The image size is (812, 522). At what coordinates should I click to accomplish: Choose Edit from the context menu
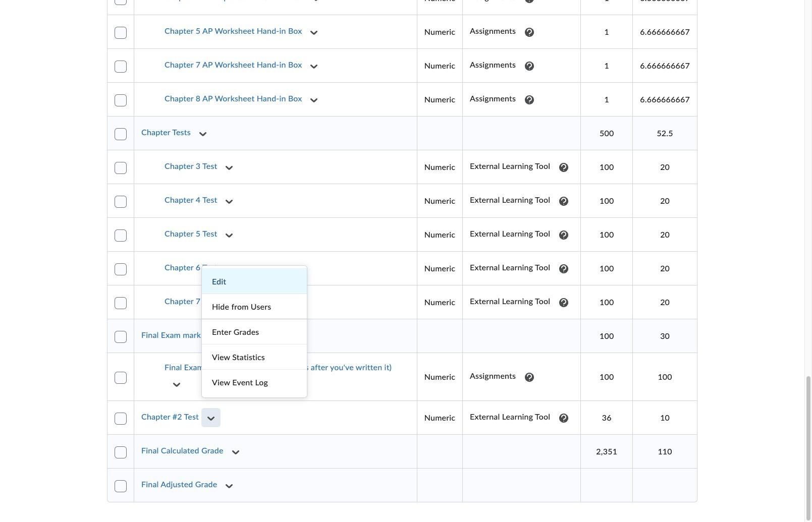pyautogui.click(x=254, y=281)
